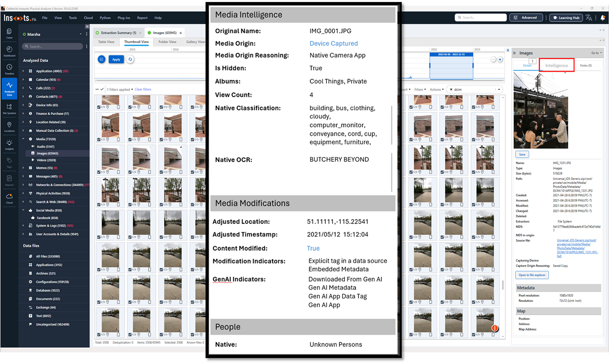Open the File menu
The height and width of the screenshot is (364, 609).
coord(45,18)
